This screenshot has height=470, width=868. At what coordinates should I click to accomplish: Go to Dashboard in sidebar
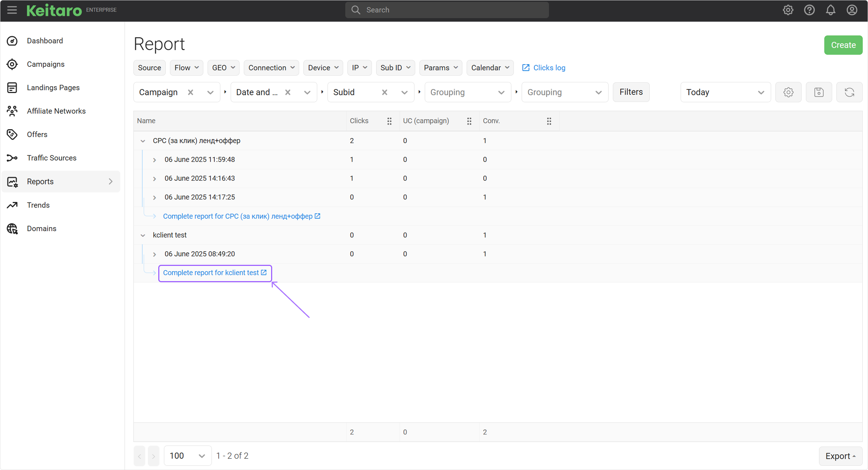tap(45, 41)
